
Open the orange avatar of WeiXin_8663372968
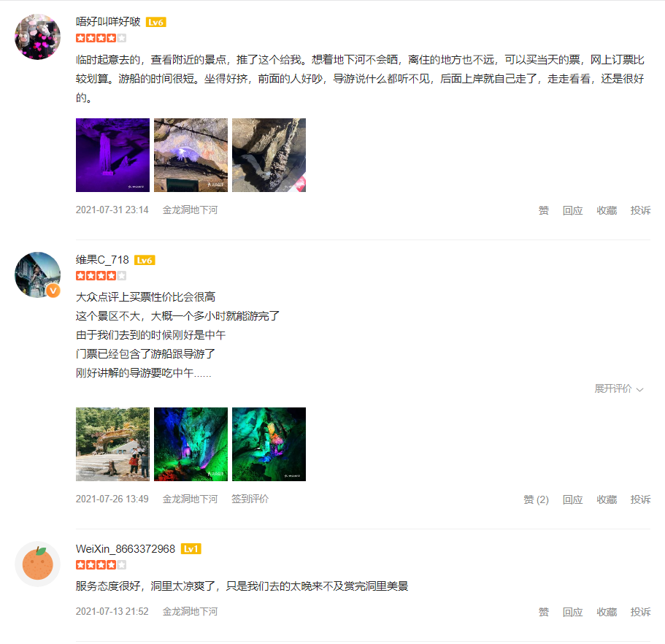[37, 564]
